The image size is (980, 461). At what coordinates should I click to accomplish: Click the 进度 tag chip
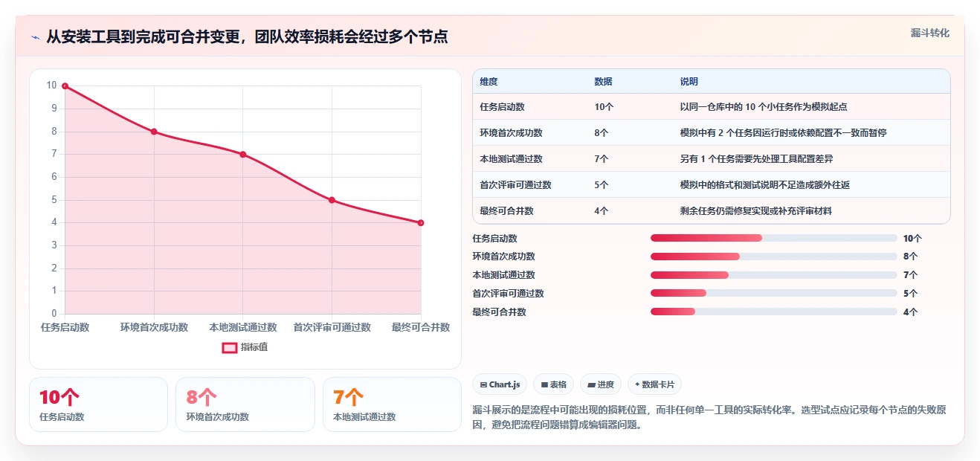(x=601, y=384)
